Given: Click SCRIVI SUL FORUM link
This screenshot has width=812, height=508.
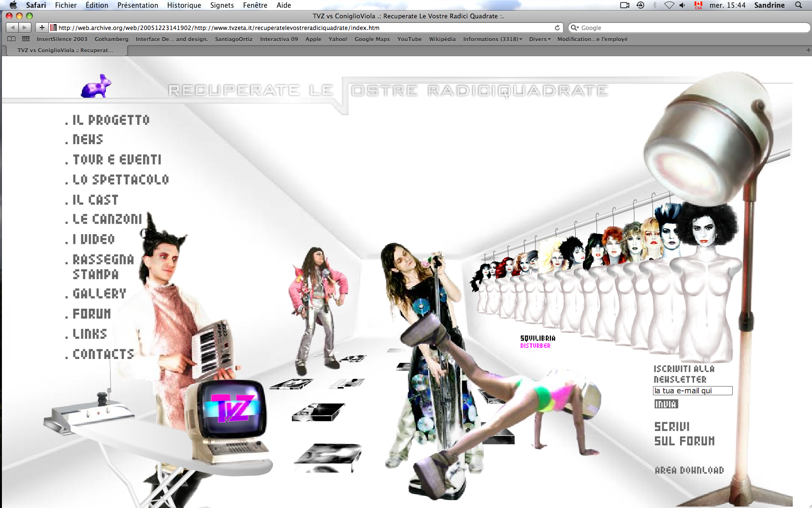Looking at the screenshot, I should (684, 433).
